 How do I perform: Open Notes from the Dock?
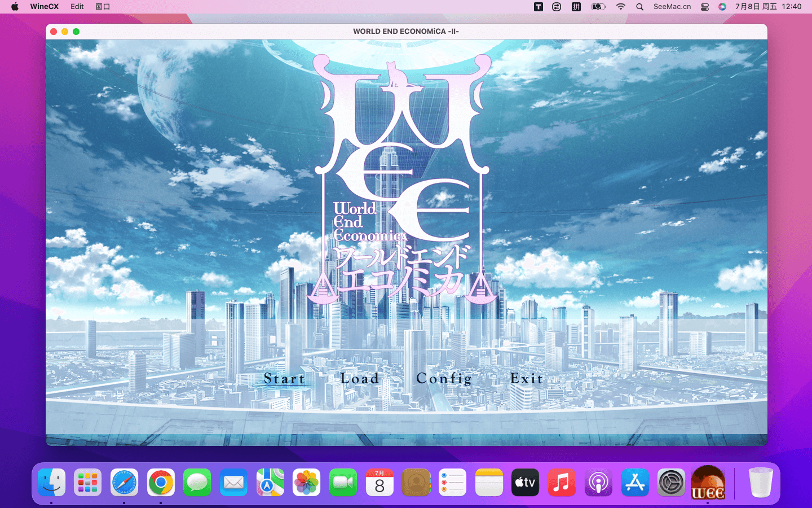point(489,483)
